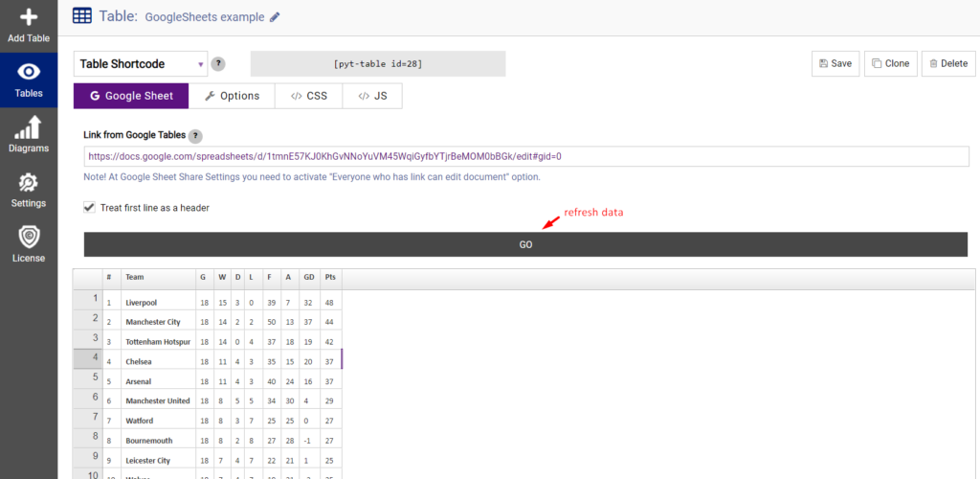980x479 pixels.
Task: Click the help icon beside Table Shortcode
Action: (x=218, y=64)
